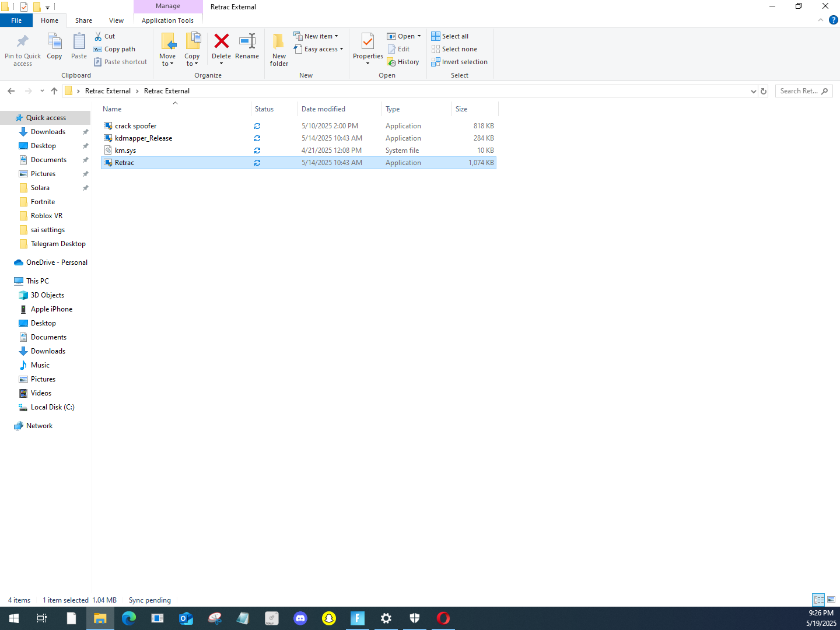Screen dimensions: 840x630
Task: Select OneDrive - Personal in sidebar
Action: pos(57,262)
